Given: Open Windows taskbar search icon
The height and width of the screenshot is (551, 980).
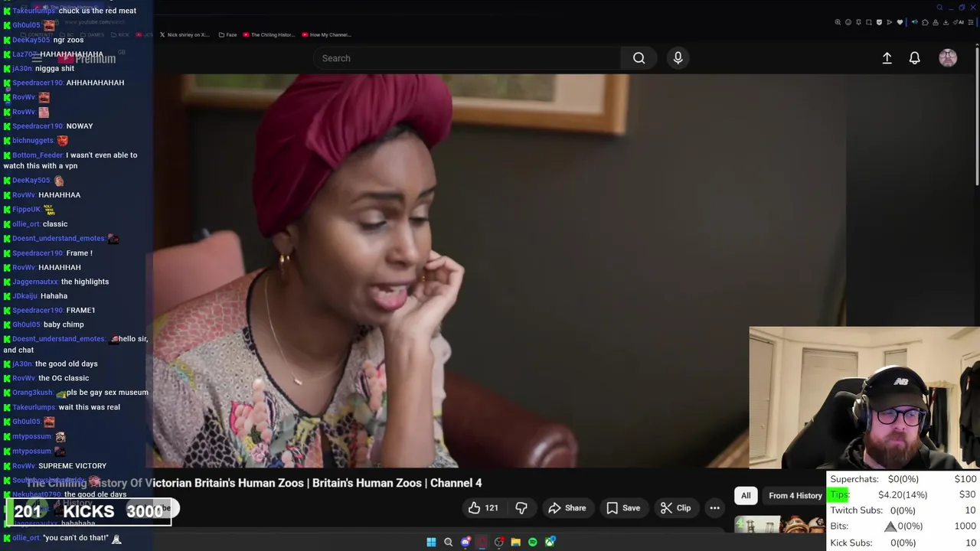Looking at the screenshot, I should 449,543.
